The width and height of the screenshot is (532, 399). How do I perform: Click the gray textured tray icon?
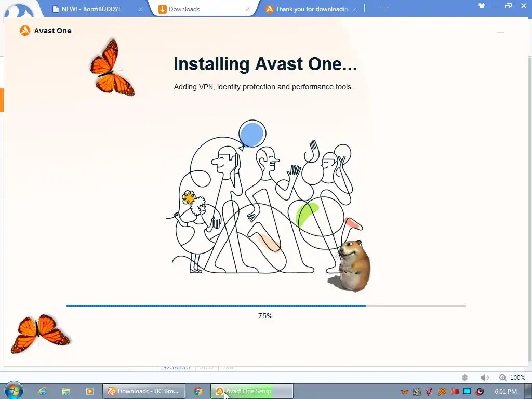click(x=417, y=392)
